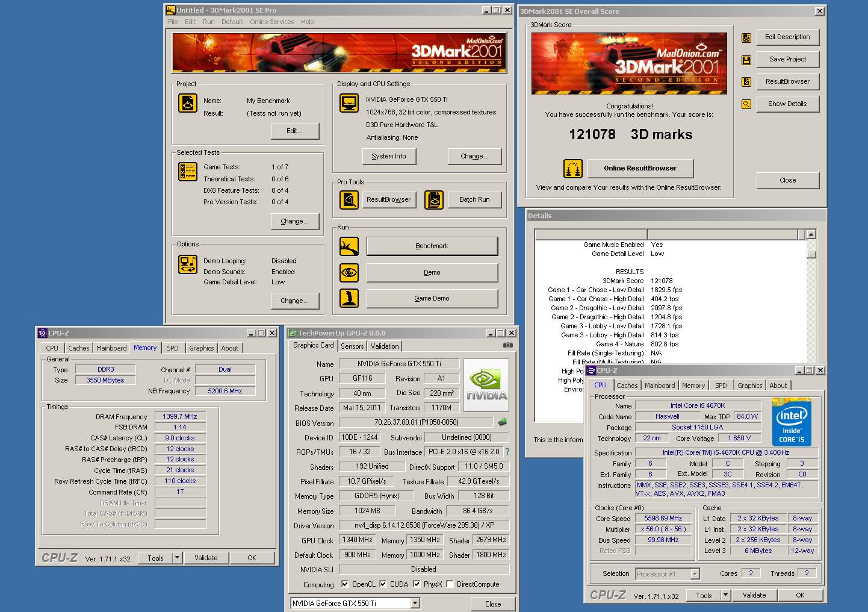This screenshot has width=868, height=612.
Task: Switch to Caches tab in right CPU-Z window
Action: (x=627, y=386)
